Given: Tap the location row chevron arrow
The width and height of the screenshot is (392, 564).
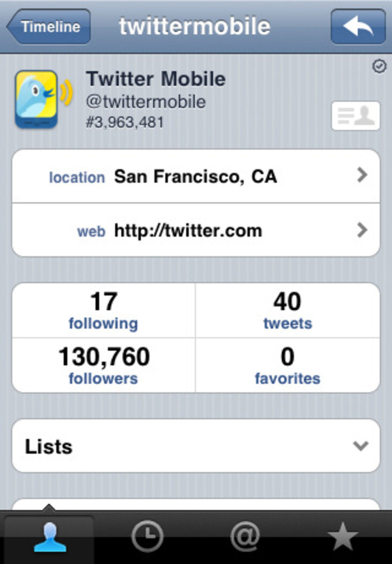Looking at the screenshot, I should 362,175.
